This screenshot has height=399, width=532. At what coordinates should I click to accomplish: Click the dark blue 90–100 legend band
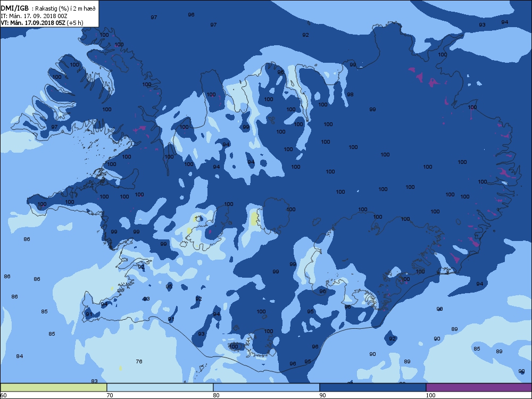(373, 387)
